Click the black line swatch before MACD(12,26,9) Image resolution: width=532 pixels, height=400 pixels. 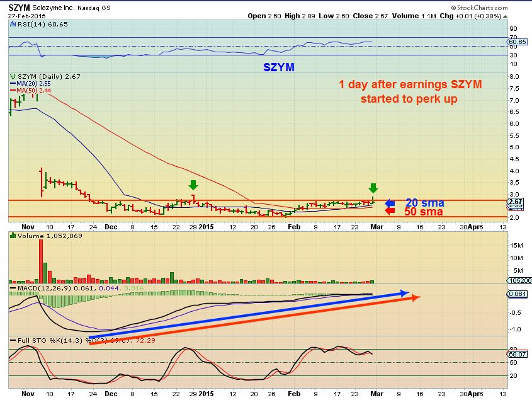click(13, 289)
